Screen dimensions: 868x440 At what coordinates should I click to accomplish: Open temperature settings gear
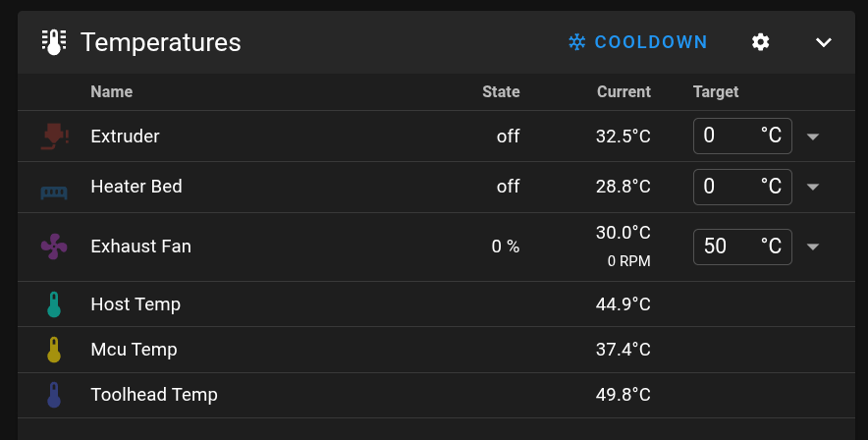pyautogui.click(x=760, y=42)
